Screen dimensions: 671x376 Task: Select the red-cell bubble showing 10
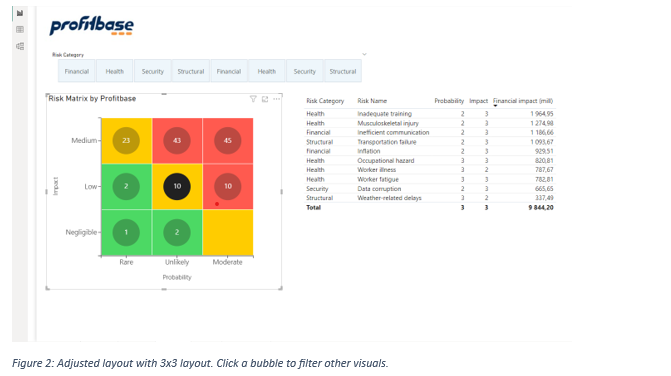[228, 186]
